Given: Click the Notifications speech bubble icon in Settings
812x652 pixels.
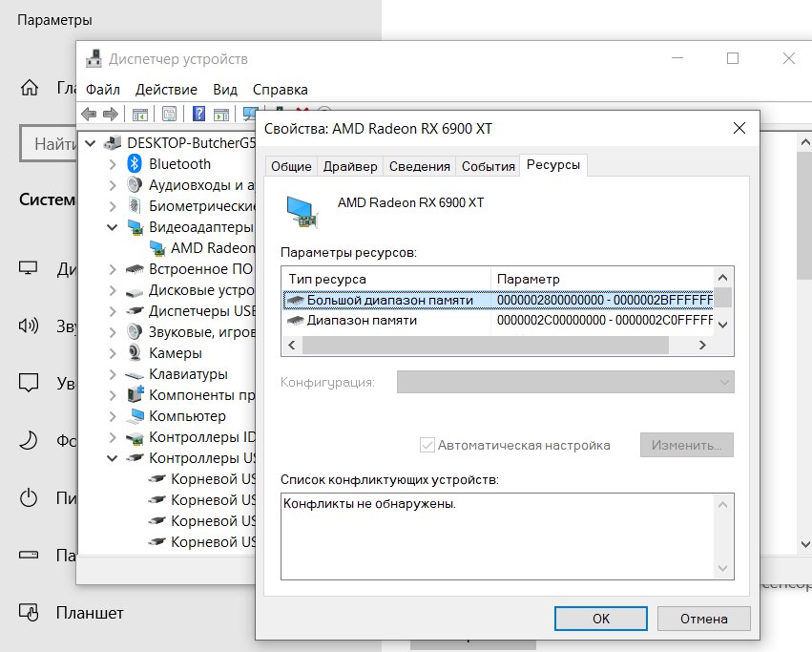Looking at the screenshot, I should (x=29, y=383).
